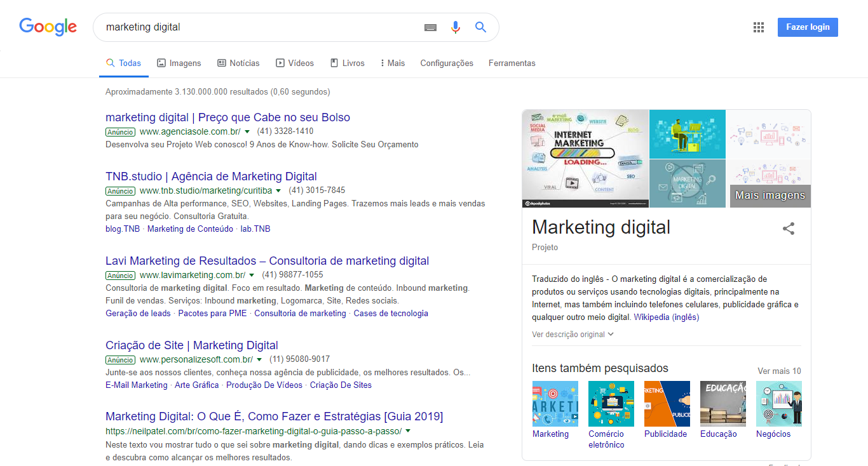Image resolution: width=868 pixels, height=466 pixels.
Task: Click the Mais imagens overlay
Action: 770,196
